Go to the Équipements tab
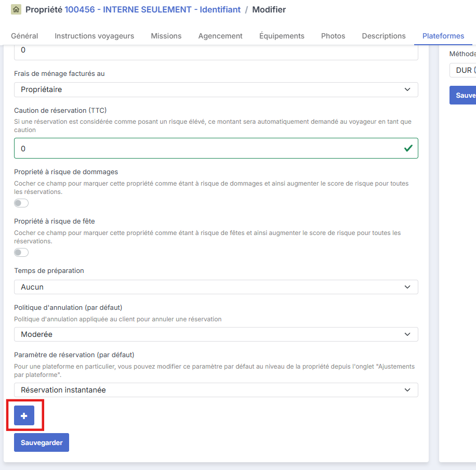 282,36
